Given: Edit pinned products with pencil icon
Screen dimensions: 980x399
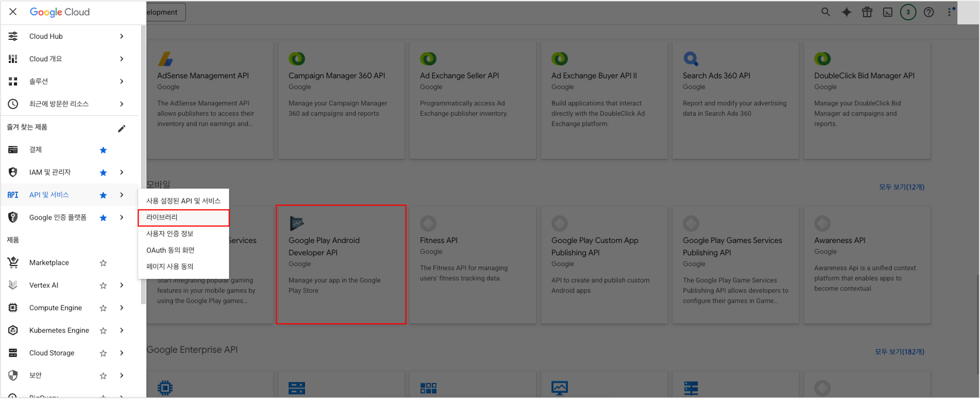Looking at the screenshot, I should click(x=121, y=129).
